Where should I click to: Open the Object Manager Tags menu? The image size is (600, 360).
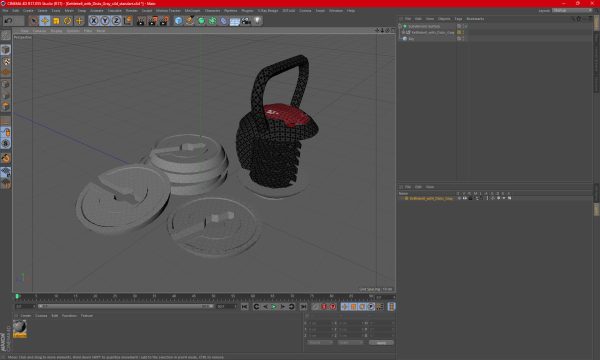[x=458, y=19]
